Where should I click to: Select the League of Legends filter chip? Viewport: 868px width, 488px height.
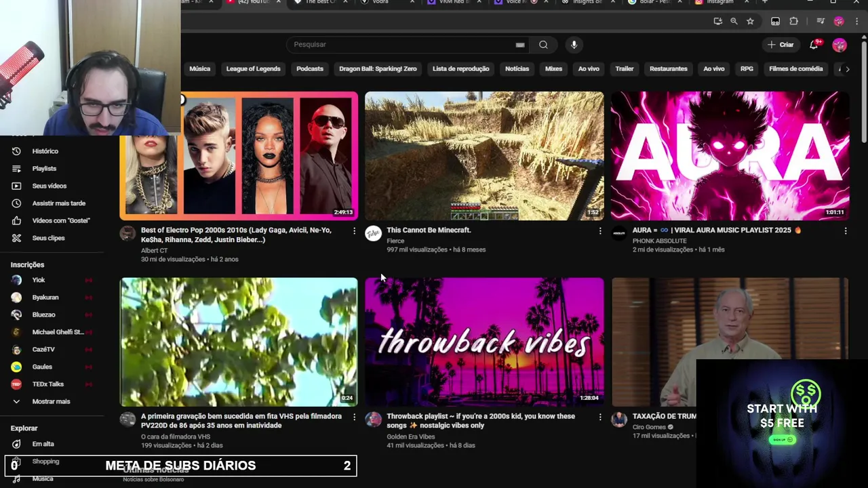click(253, 69)
